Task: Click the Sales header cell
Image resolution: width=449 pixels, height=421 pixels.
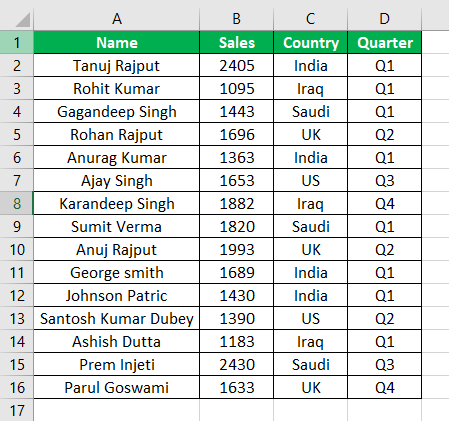Action: point(237,42)
